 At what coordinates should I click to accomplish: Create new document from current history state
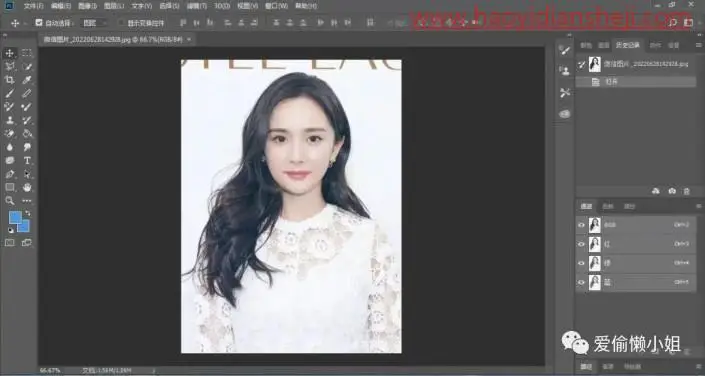click(x=656, y=191)
